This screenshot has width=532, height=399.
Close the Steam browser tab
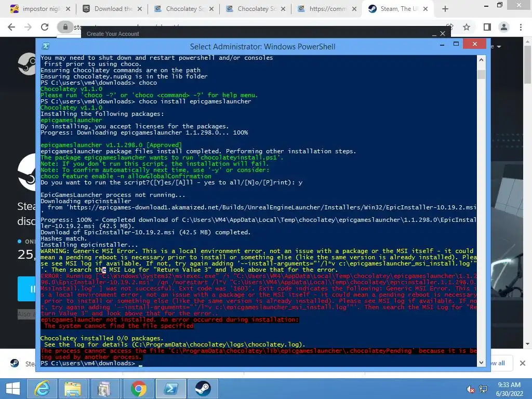click(425, 9)
